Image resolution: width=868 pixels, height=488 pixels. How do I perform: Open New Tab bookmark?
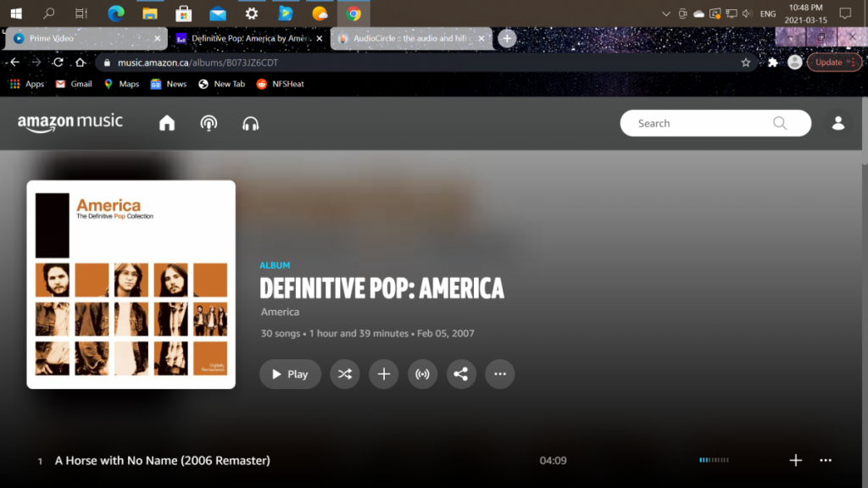point(222,84)
